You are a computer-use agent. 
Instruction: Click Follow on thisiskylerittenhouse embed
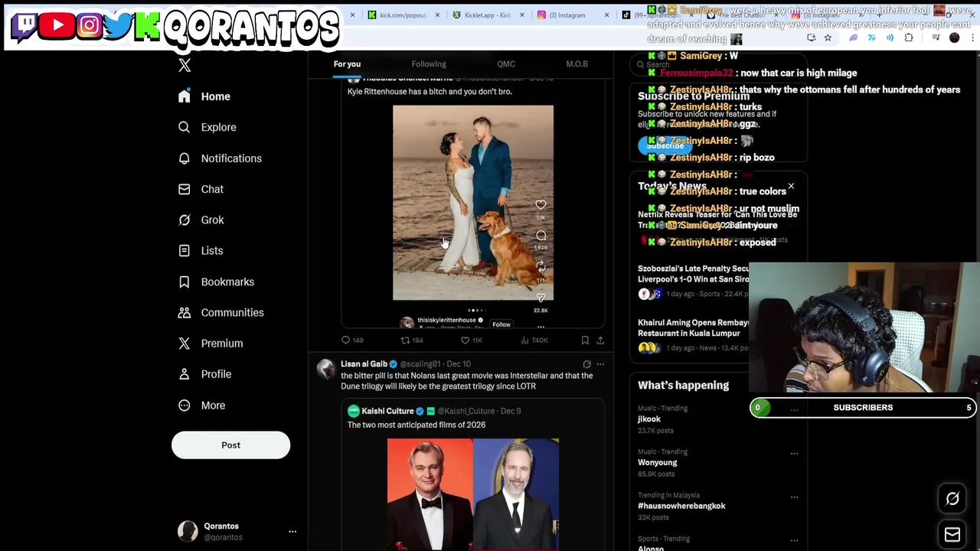(x=501, y=324)
